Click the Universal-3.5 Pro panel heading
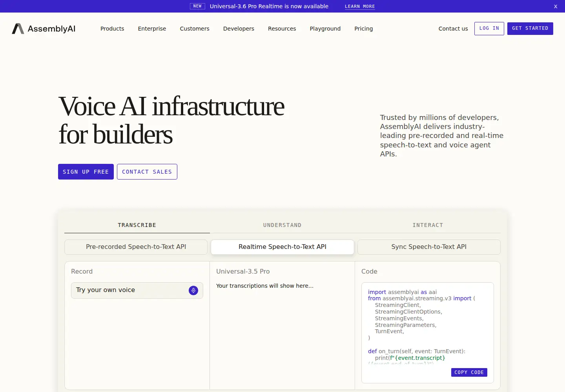The width and height of the screenshot is (565, 392). coord(243,271)
